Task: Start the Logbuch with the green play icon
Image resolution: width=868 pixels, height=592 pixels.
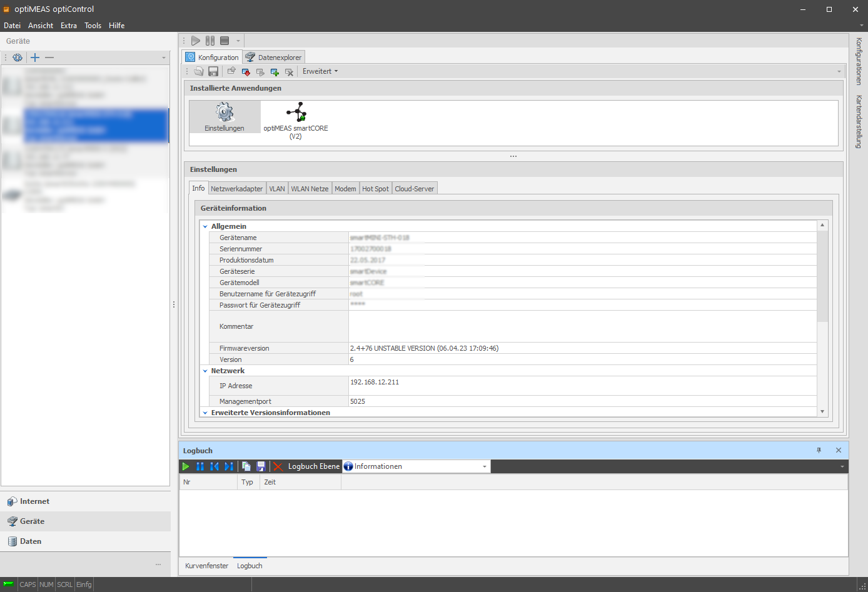Action: tap(186, 466)
